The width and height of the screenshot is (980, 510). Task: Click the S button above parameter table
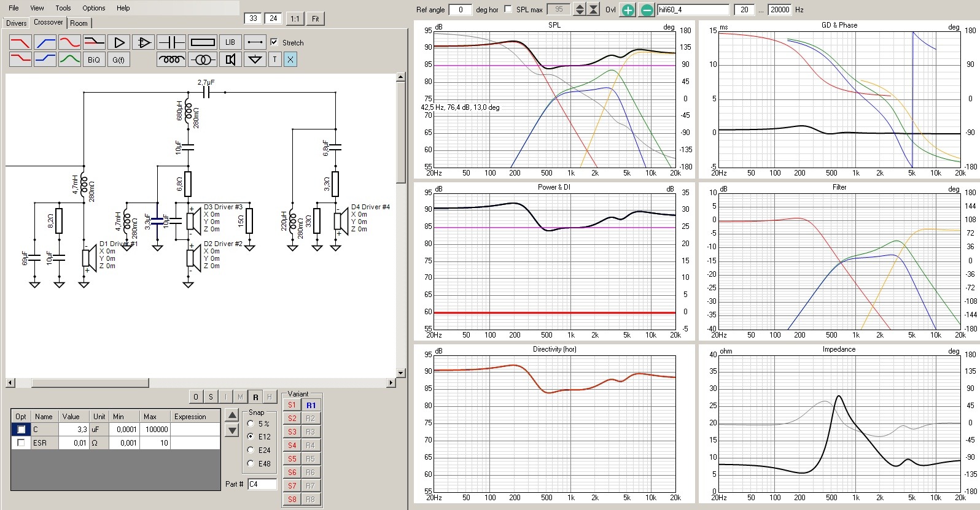(211, 396)
